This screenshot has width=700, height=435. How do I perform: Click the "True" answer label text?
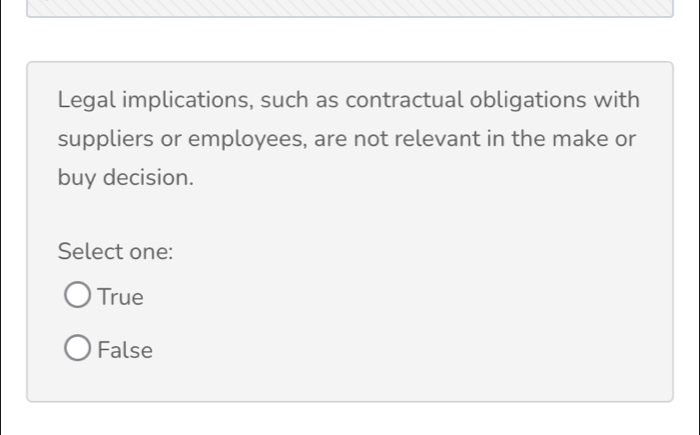pyautogui.click(x=121, y=297)
